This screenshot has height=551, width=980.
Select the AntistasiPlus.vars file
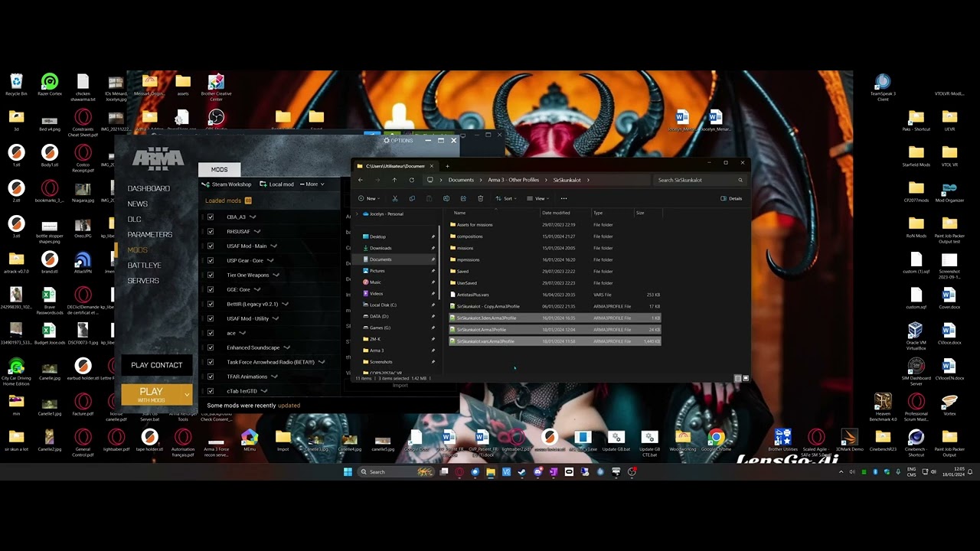(555, 295)
